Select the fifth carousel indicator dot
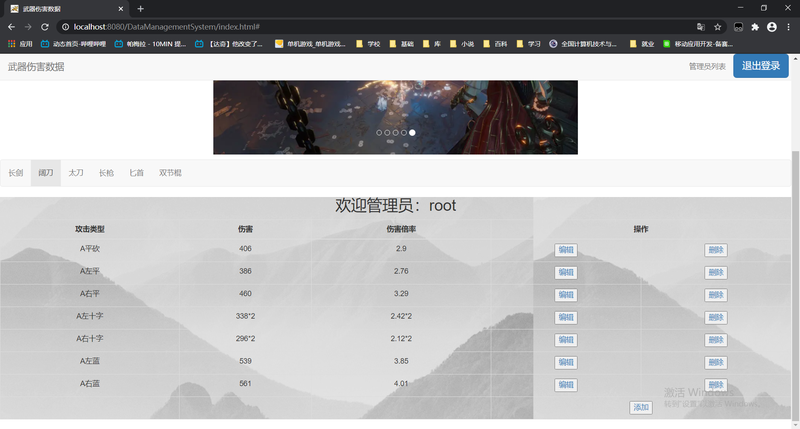Viewport: 800px width, 429px height. pyautogui.click(x=412, y=133)
